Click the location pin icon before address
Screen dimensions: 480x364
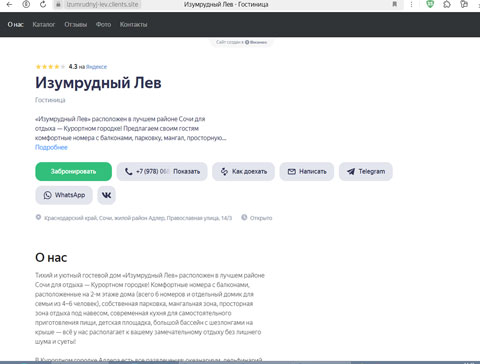click(38, 217)
